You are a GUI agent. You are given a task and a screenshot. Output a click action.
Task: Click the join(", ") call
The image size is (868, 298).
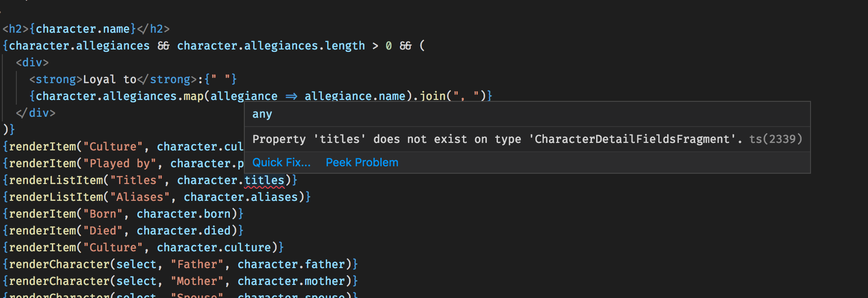click(x=453, y=96)
